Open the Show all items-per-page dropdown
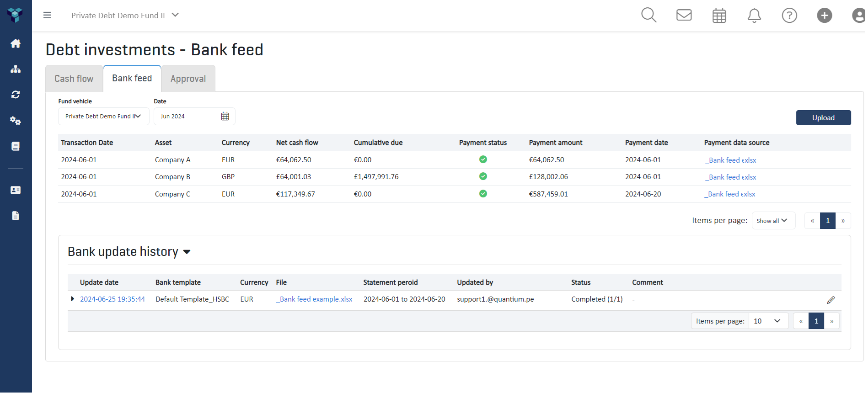Screen dimensions: 868x414 pyautogui.click(x=773, y=221)
